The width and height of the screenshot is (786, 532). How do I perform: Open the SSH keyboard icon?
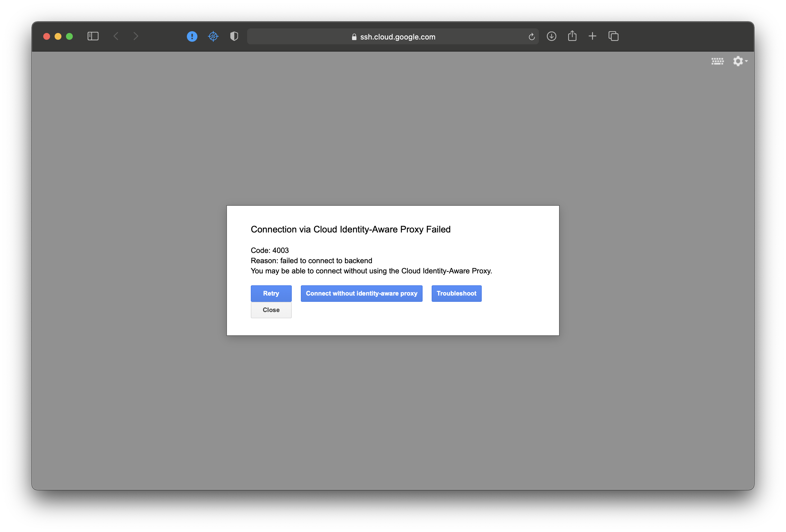(x=717, y=61)
